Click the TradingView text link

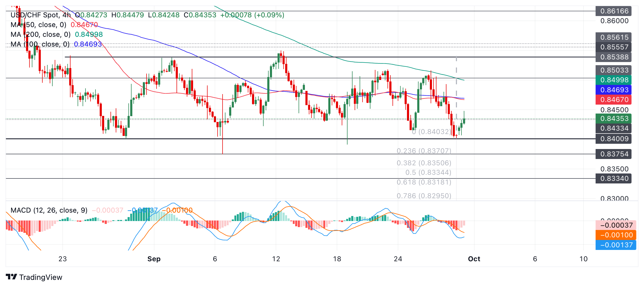click(x=41, y=277)
